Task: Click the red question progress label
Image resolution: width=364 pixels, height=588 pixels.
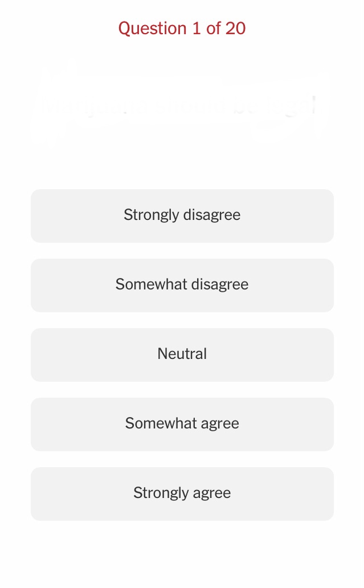Action: coord(182,28)
